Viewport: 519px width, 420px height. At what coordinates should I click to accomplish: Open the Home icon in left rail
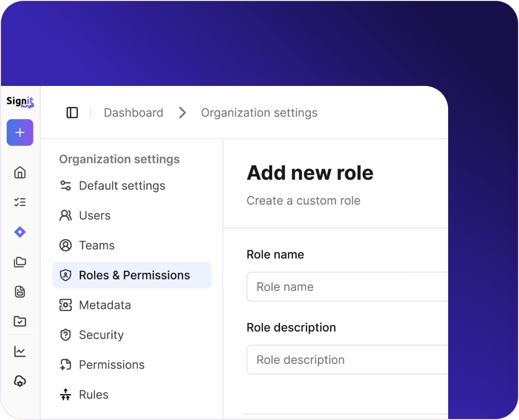pyautogui.click(x=20, y=172)
